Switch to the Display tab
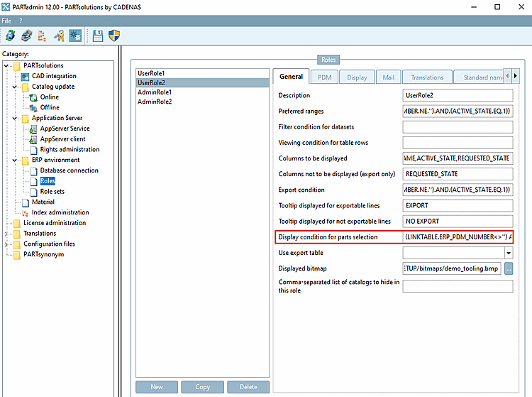532x397 pixels. pos(357,77)
